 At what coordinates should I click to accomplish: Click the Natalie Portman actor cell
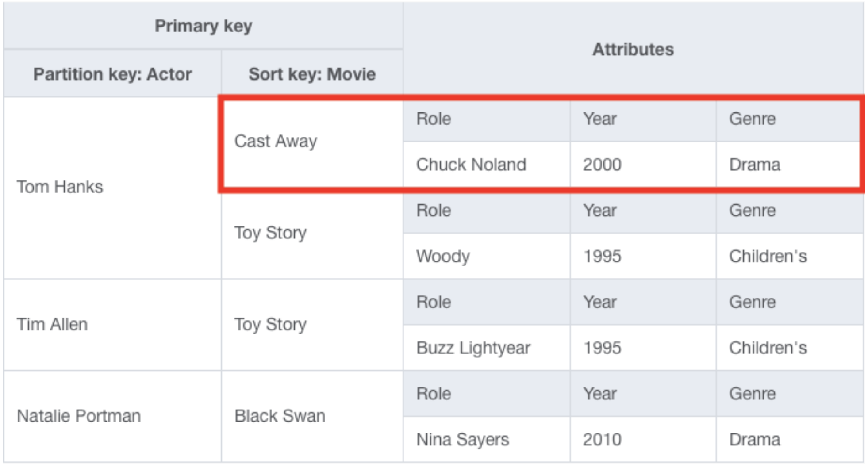pyautogui.click(x=113, y=416)
